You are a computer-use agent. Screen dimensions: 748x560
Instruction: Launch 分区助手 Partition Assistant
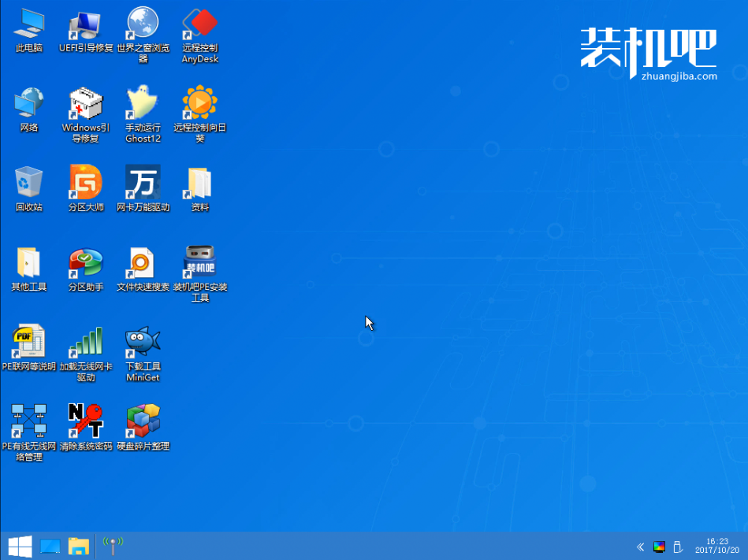(x=85, y=262)
